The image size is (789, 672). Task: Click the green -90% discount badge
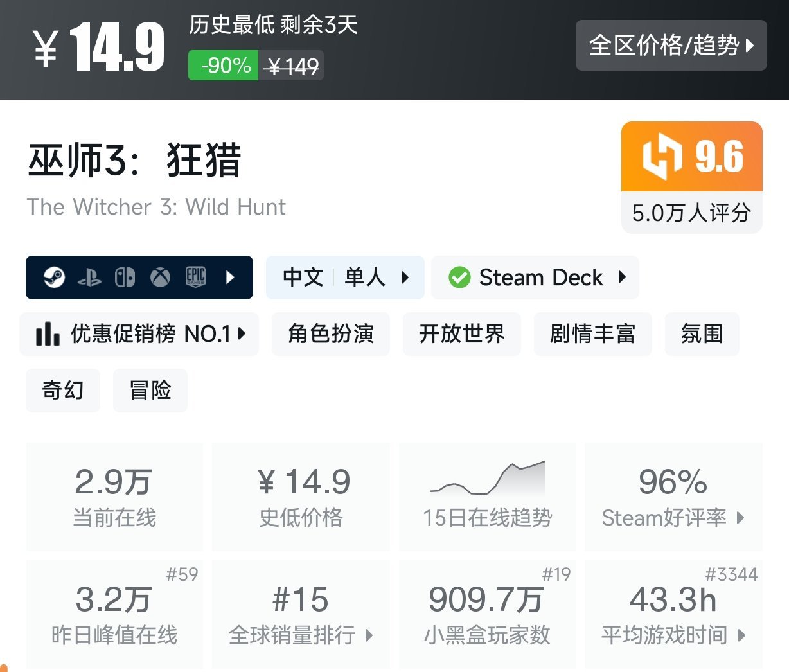click(x=224, y=66)
